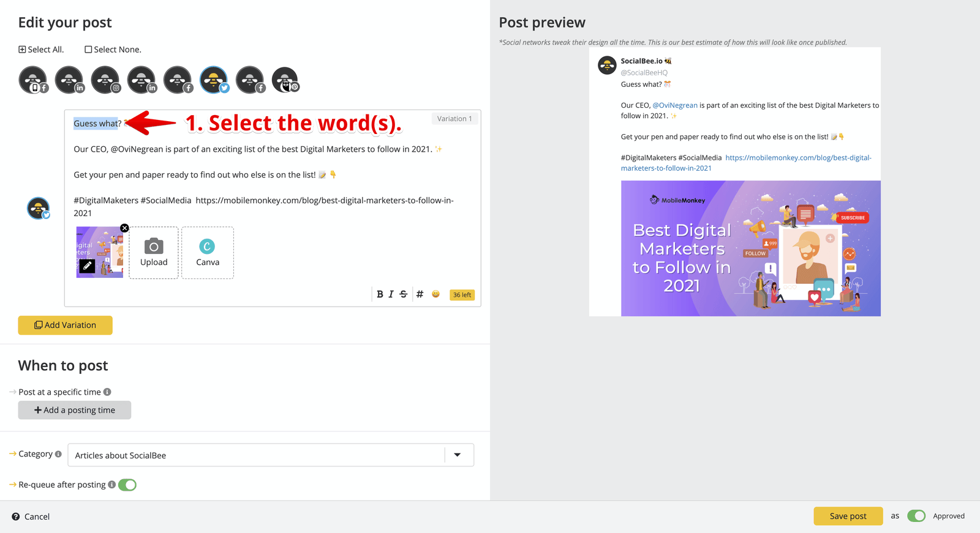Click the Add Variation button

[x=65, y=325]
